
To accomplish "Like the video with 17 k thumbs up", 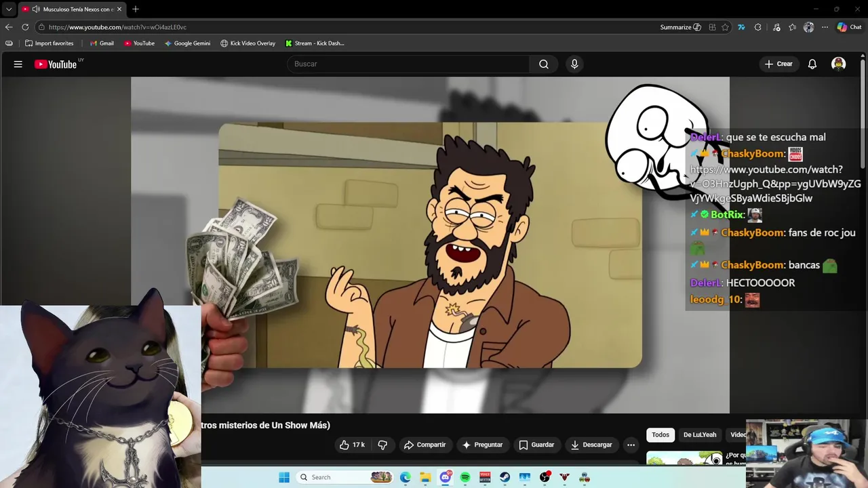I will pyautogui.click(x=353, y=445).
